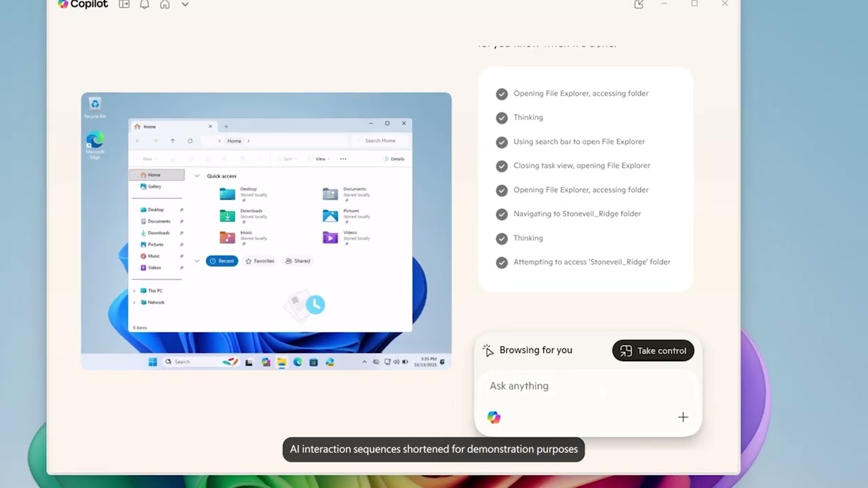Click the checkmark beside 'Navigating to Stoneveil_Ridge folder'
The height and width of the screenshot is (488, 868).
[x=502, y=214]
